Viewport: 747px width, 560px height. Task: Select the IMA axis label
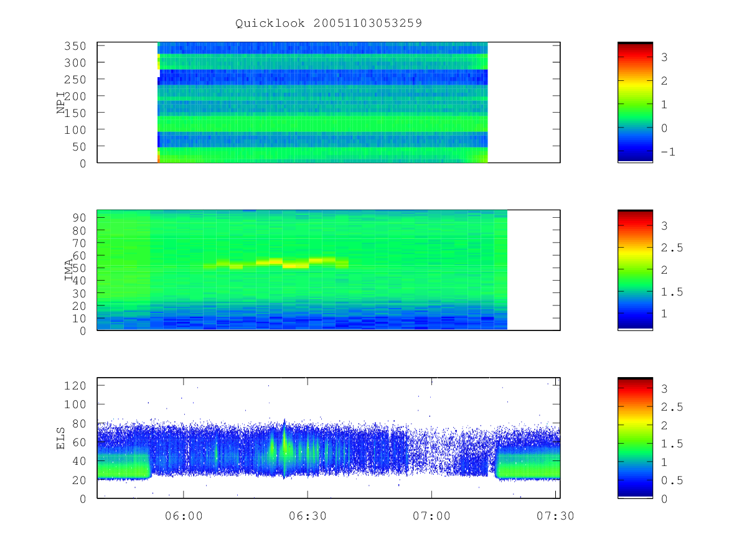70,271
